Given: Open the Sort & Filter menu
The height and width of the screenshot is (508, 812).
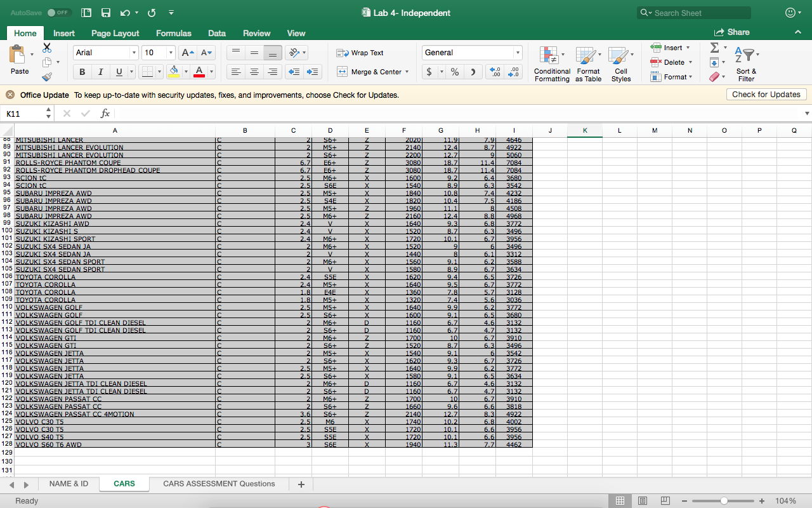Looking at the screenshot, I should (746, 64).
